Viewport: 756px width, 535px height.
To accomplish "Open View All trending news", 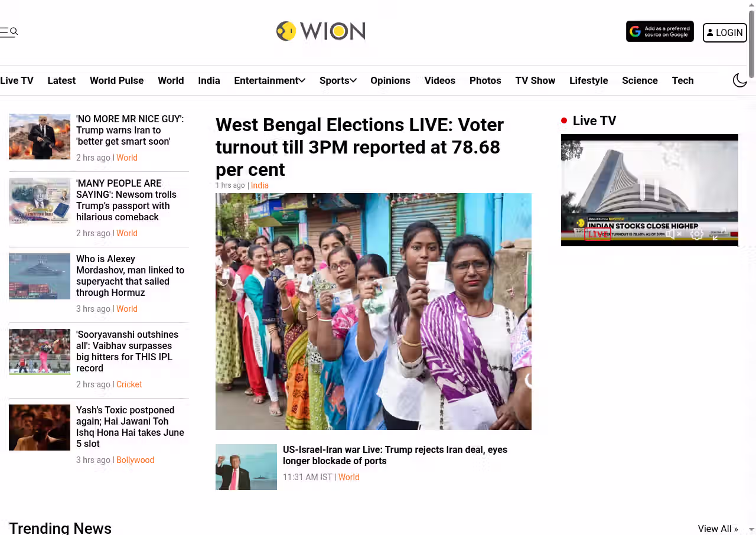I will coord(718,529).
